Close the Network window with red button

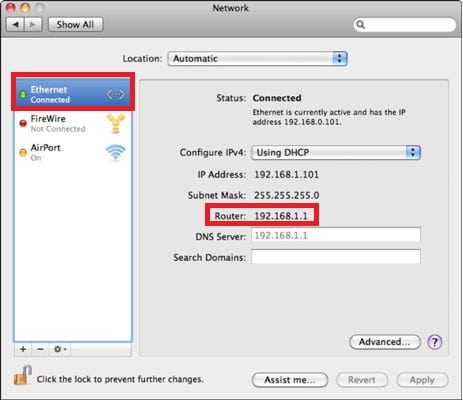tap(11, 7)
